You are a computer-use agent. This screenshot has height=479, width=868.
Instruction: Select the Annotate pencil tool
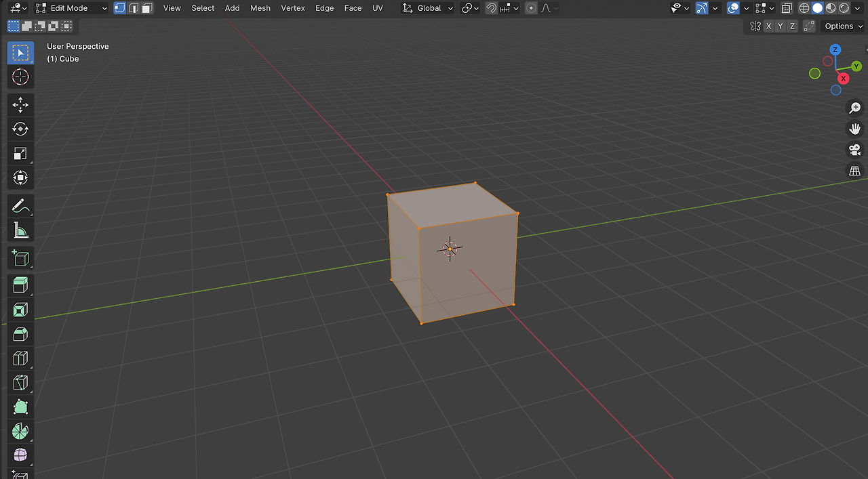(20, 206)
